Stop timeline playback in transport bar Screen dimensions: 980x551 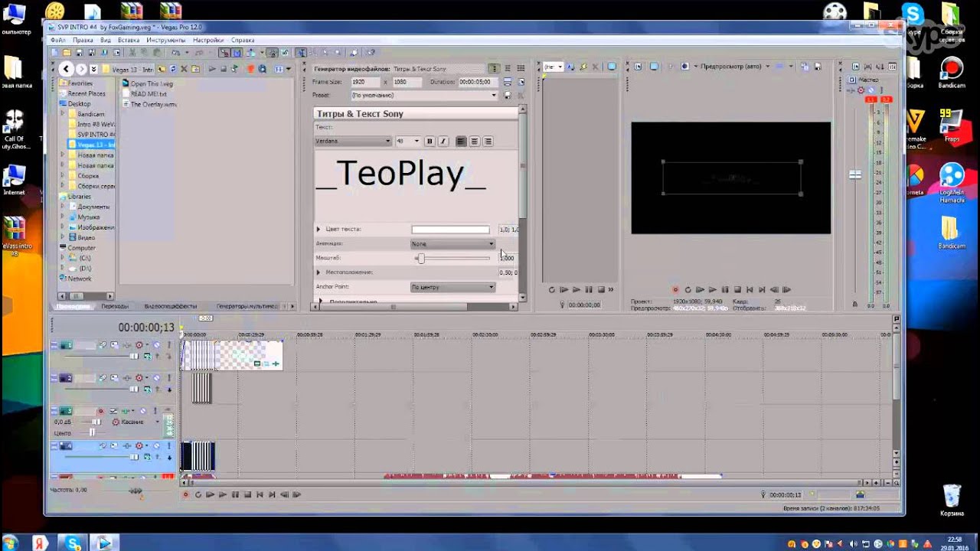point(247,495)
